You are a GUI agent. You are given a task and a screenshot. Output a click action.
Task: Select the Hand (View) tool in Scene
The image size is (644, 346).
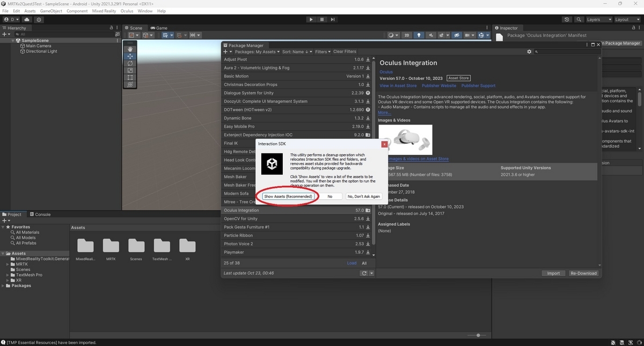(130, 49)
